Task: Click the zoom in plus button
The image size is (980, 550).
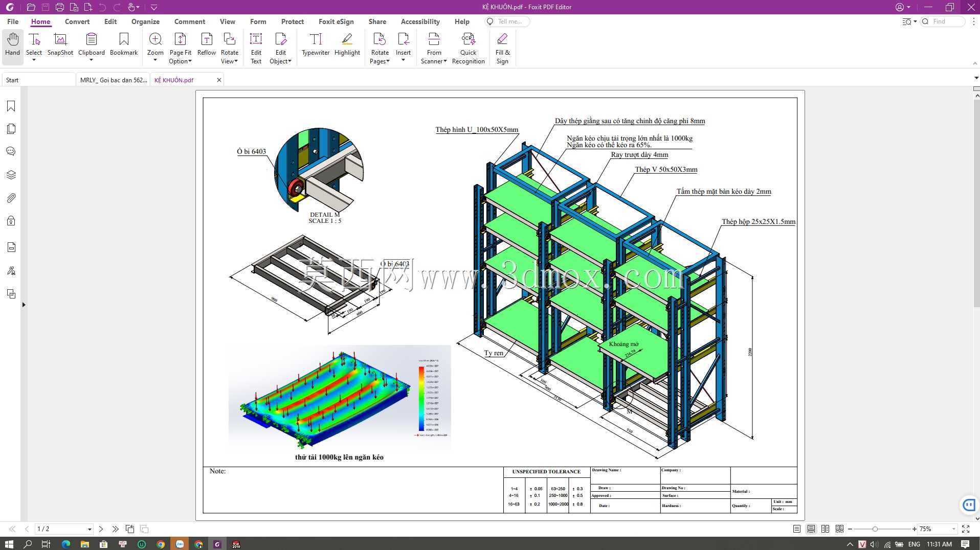Action: tap(914, 529)
